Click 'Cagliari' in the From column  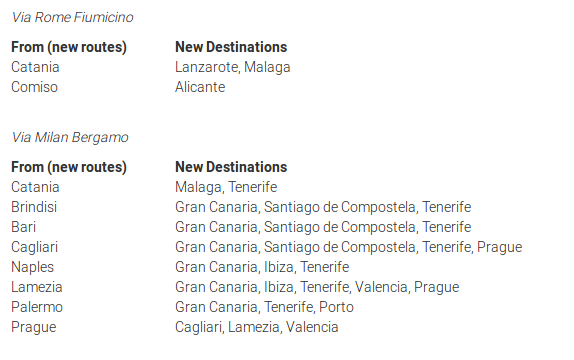pyautogui.click(x=34, y=247)
